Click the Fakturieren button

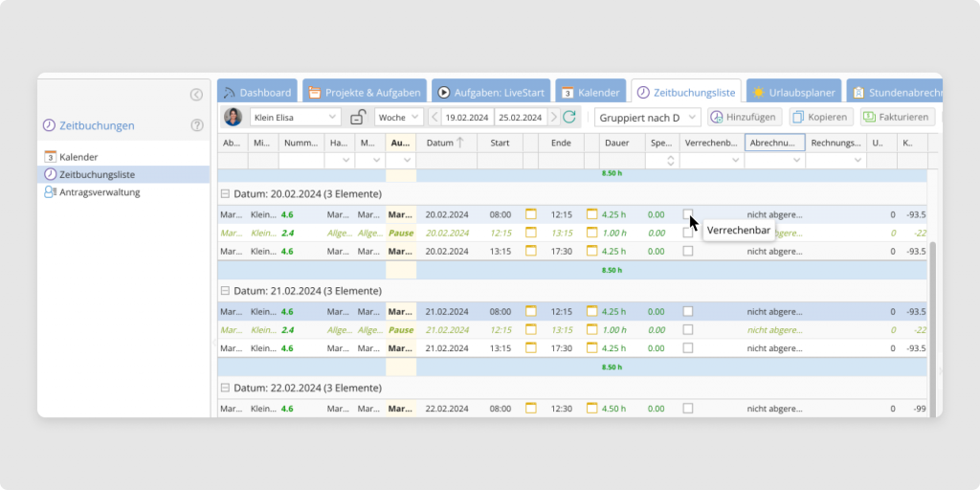[897, 117]
